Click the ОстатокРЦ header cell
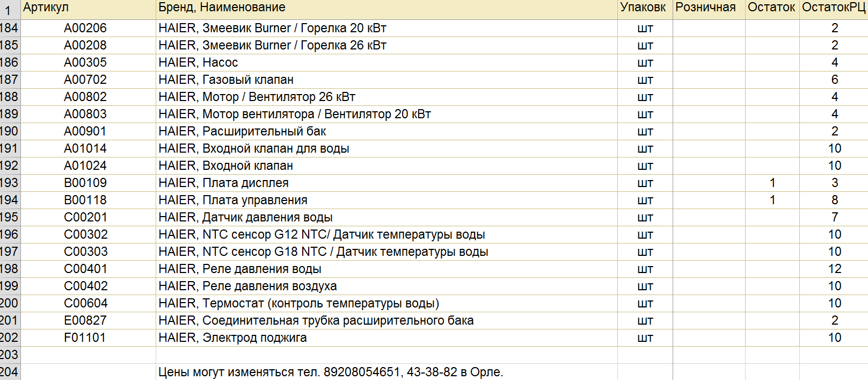 (x=834, y=10)
